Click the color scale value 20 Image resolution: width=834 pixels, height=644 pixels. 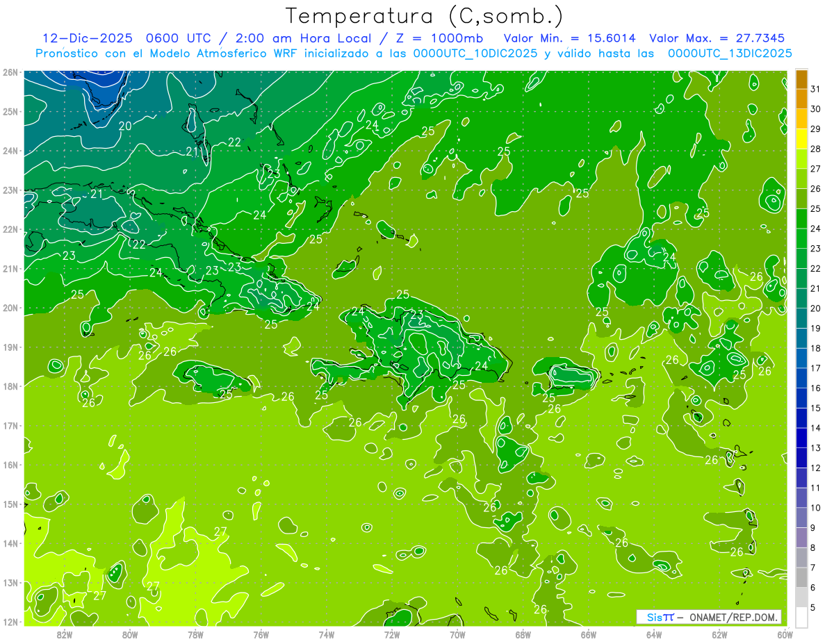pyautogui.click(x=816, y=308)
